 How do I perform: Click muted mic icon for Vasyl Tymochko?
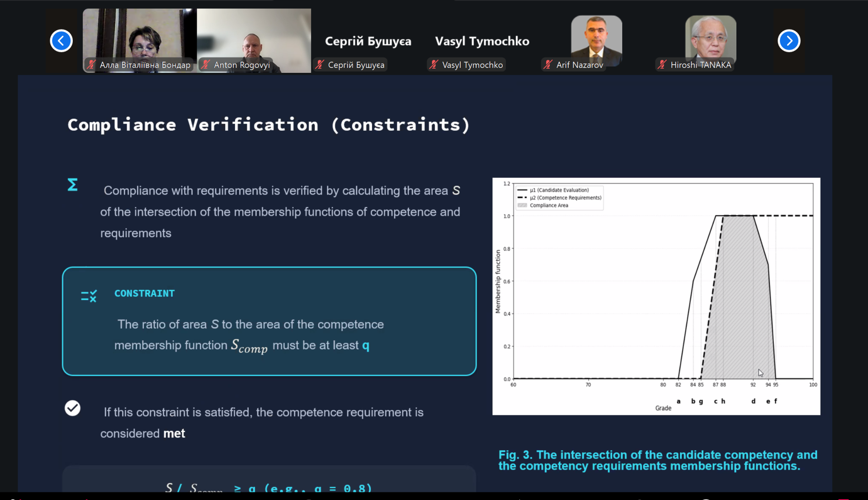[x=434, y=65]
